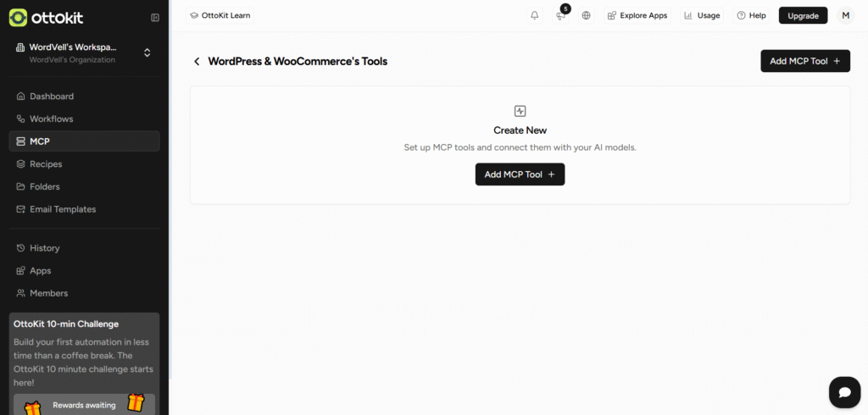Click the Email Templates envelope icon

tap(20, 209)
